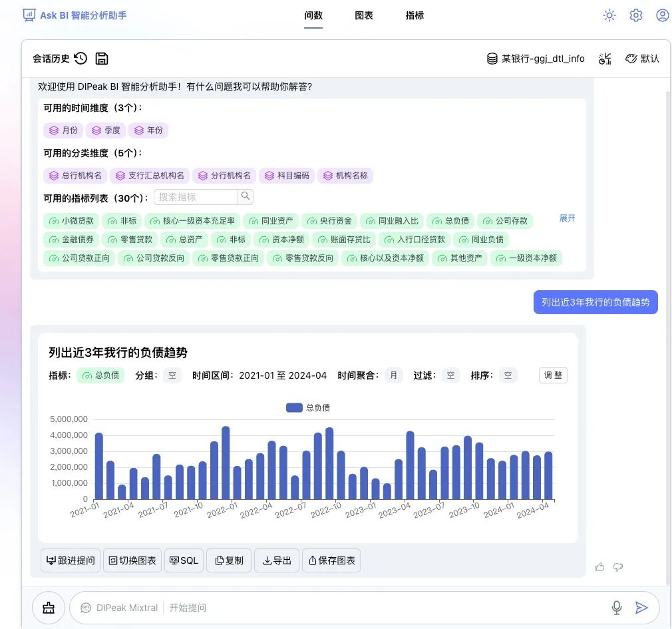The image size is (672, 629).
Task: Select the 科目编码 dimension tag
Action: tap(287, 176)
